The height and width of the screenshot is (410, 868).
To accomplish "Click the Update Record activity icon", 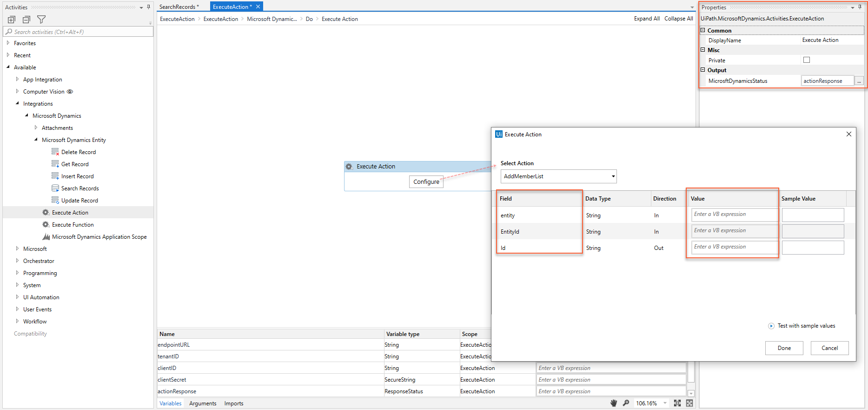I will coord(55,200).
